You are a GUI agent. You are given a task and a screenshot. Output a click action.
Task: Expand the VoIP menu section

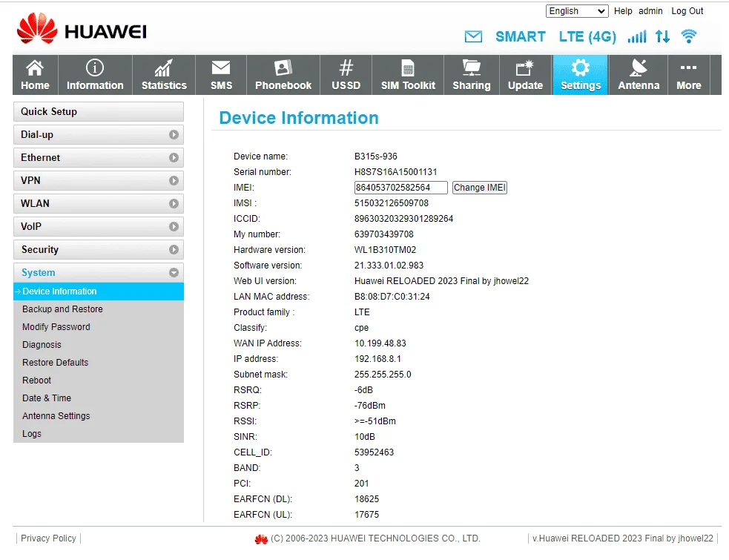coord(99,226)
